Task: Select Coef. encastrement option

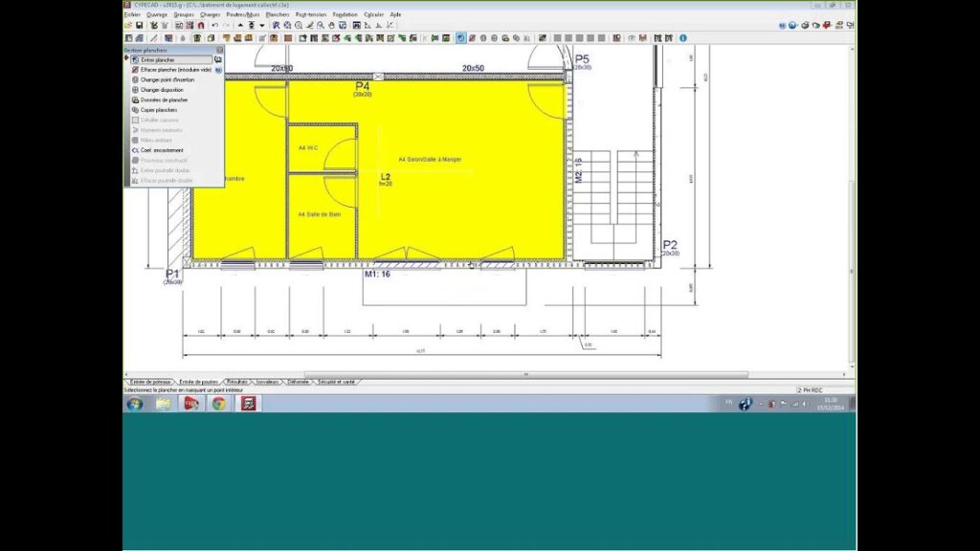Action: (162, 150)
